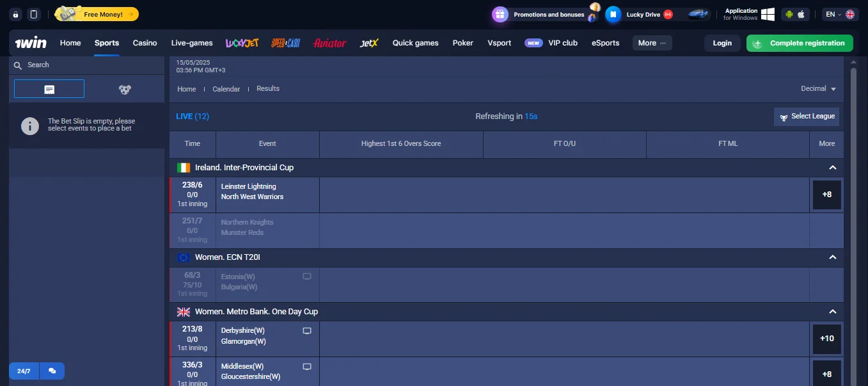The width and height of the screenshot is (868, 386).
Task: Click the live stream icon for Derbyshire(W)
Action: 307,331
